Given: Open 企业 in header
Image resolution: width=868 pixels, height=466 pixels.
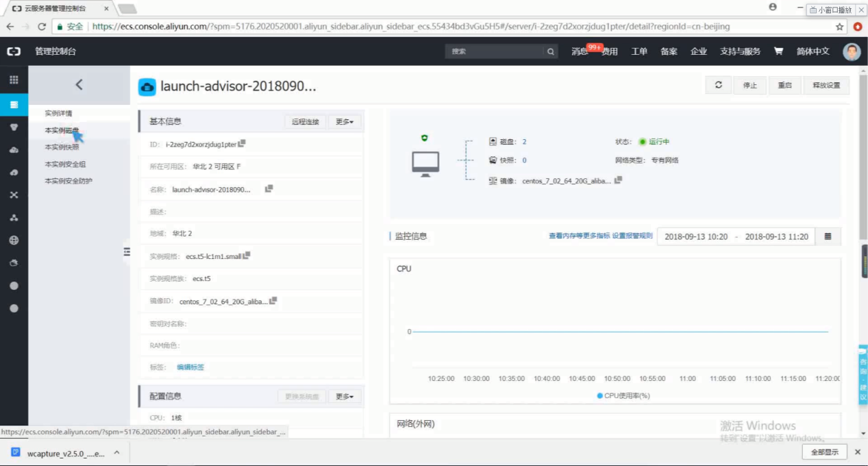Looking at the screenshot, I should 699,51.
